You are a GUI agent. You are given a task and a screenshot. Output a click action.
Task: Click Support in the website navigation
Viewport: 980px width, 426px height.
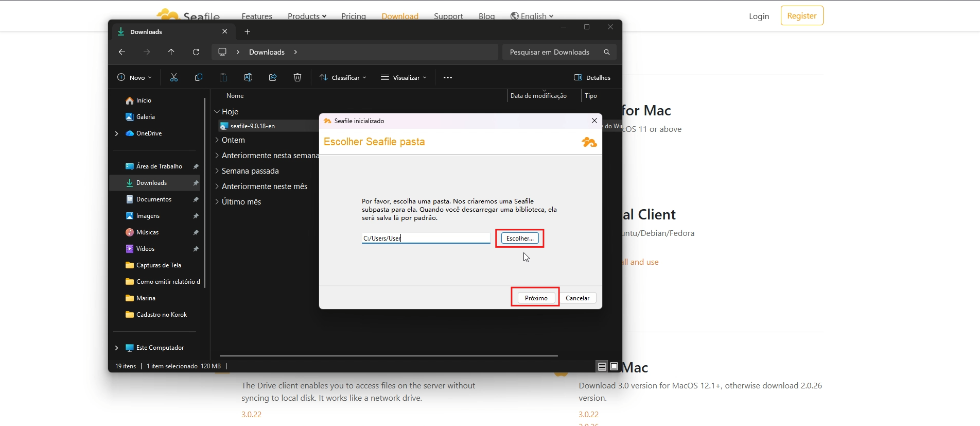coord(448,16)
